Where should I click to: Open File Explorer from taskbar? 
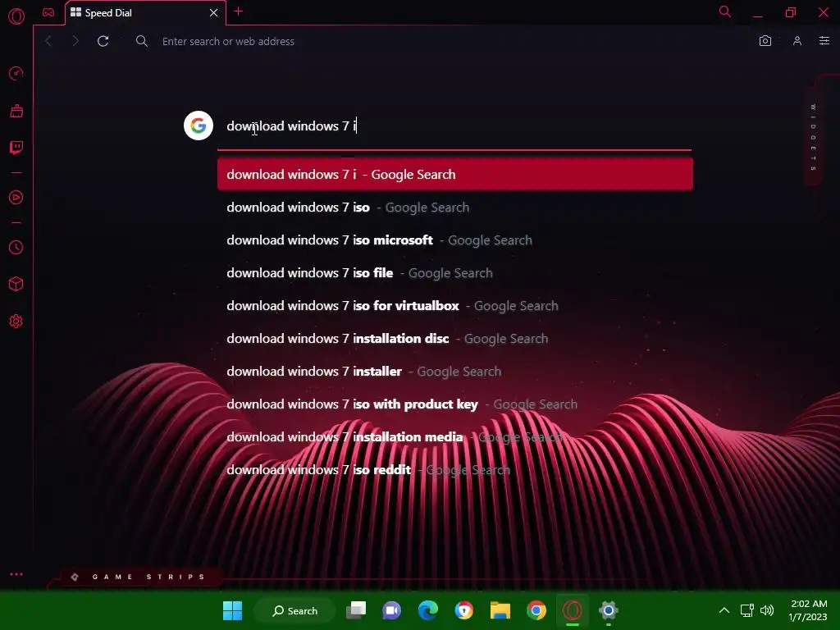[x=500, y=610]
